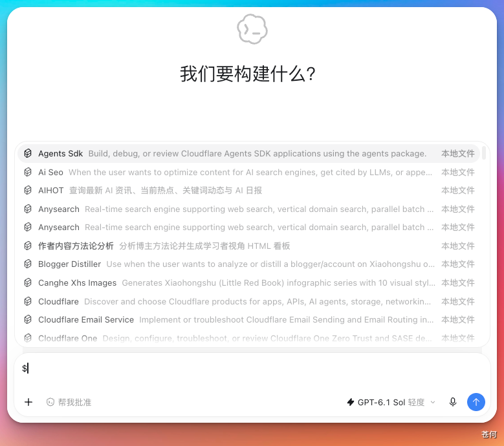This screenshot has width=504, height=446.
Task: Focus the prompt input field with $
Action: [252, 368]
